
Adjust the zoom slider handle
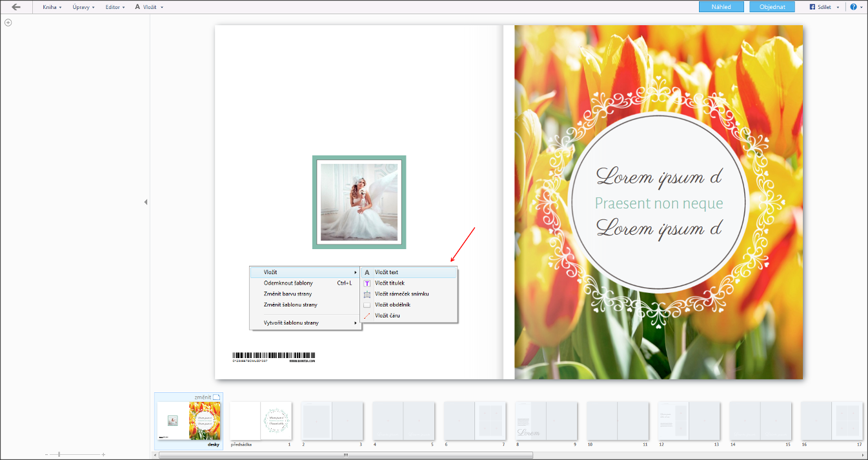point(59,455)
